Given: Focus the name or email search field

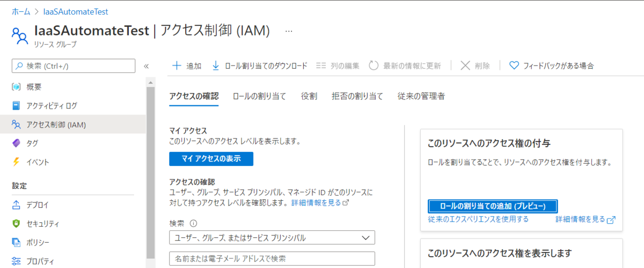Looking at the screenshot, I should 272,258.
